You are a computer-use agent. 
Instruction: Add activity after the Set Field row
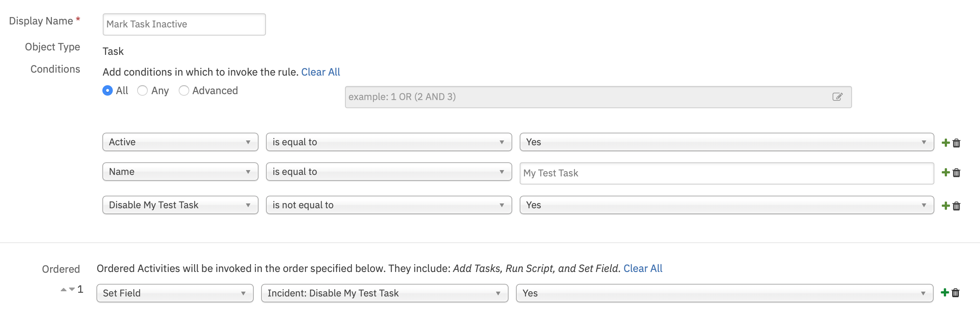[945, 293]
